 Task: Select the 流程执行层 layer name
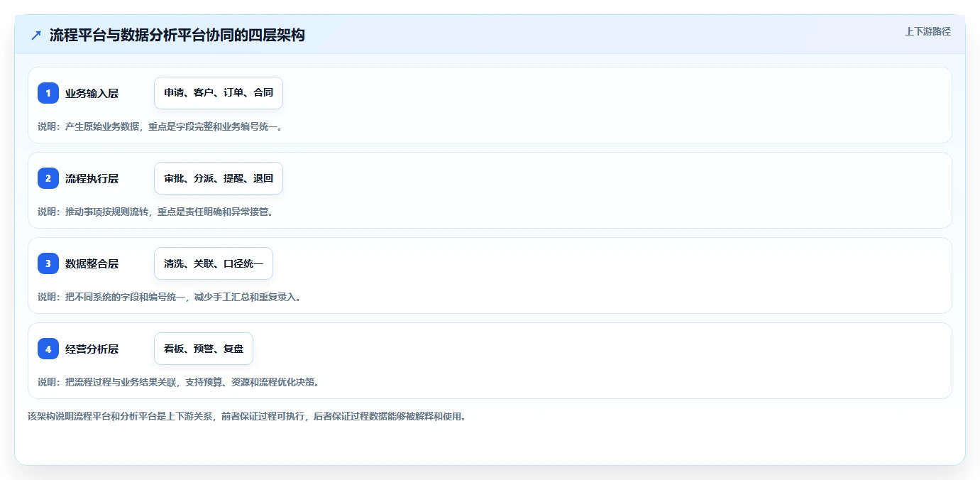(x=92, y=178)
